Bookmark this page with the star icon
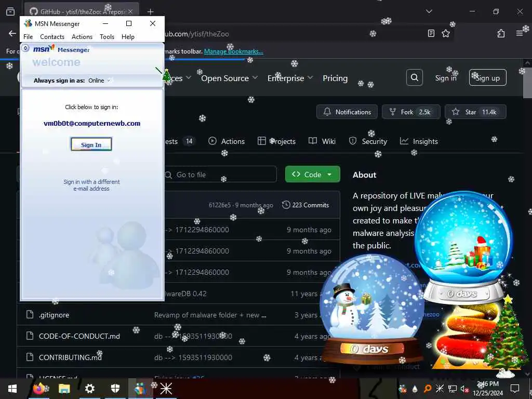This screenshot has width=532, height=399. click(x=445, y=33)
